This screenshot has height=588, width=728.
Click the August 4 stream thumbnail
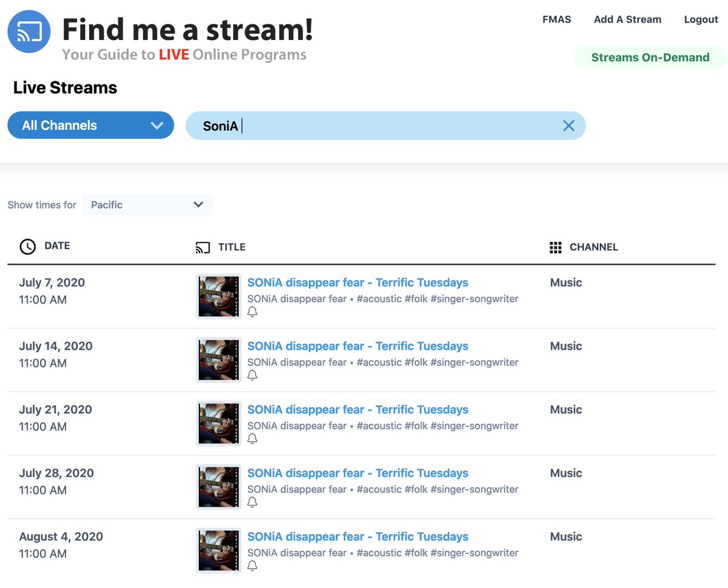[x=218, y=550]
